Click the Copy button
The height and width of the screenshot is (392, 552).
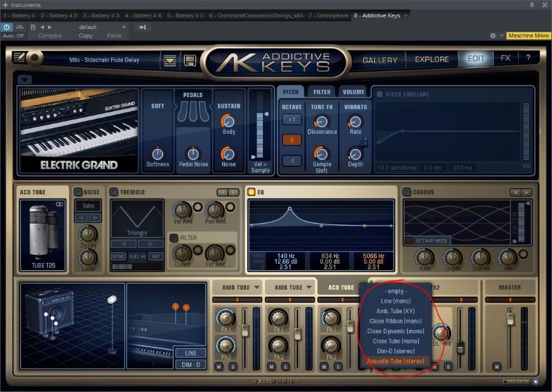coord(86,36)
